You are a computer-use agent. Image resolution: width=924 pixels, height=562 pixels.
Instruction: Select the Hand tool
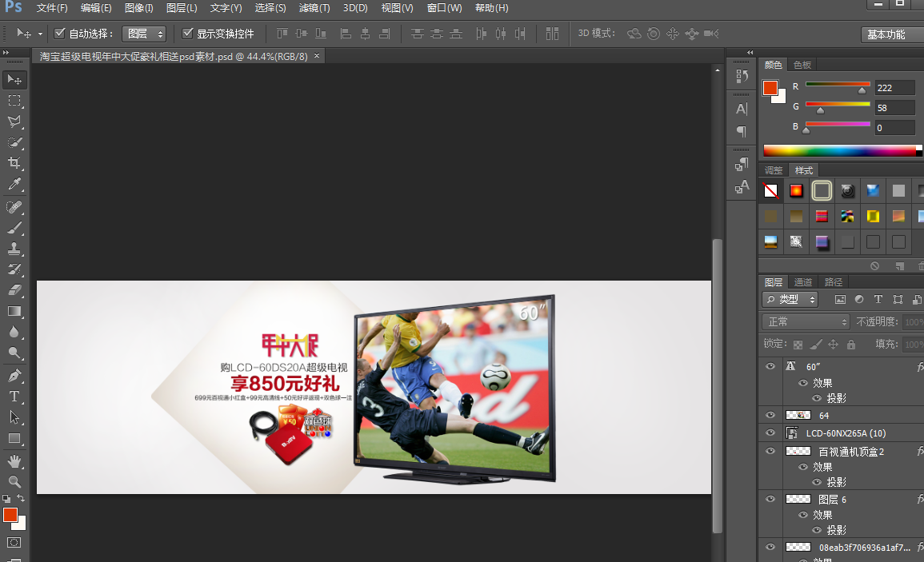14,460
